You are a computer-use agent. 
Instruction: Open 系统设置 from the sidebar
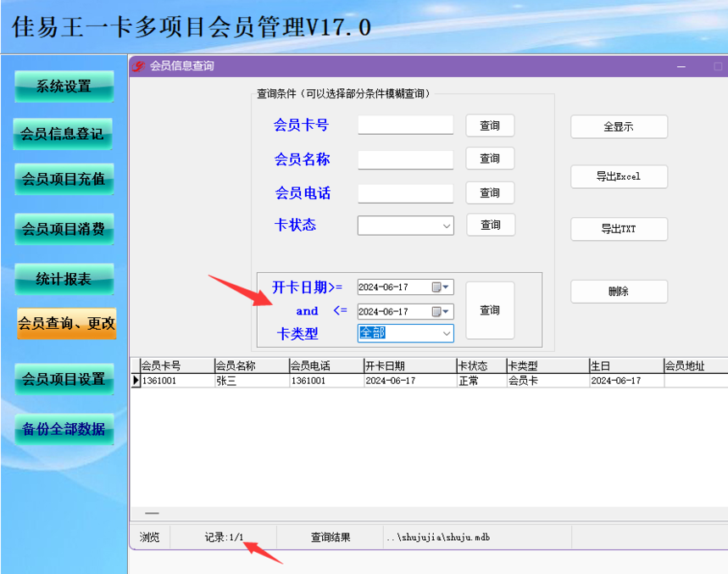tap(64, 86)
